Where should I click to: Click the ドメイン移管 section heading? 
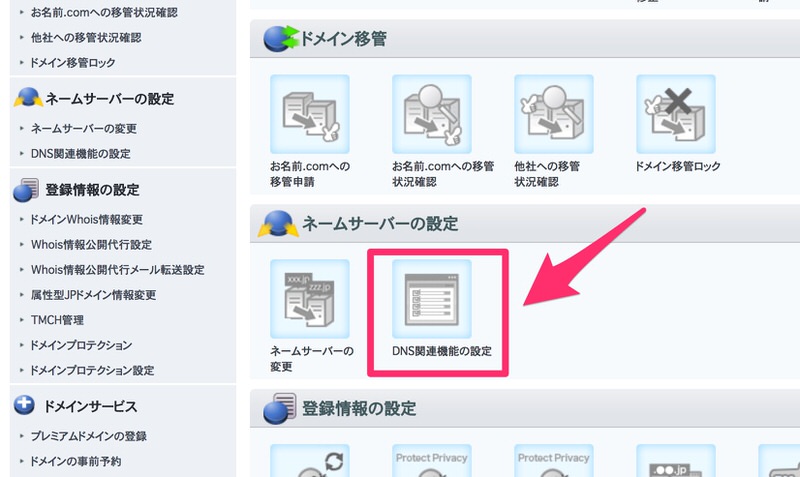[343, 39]
